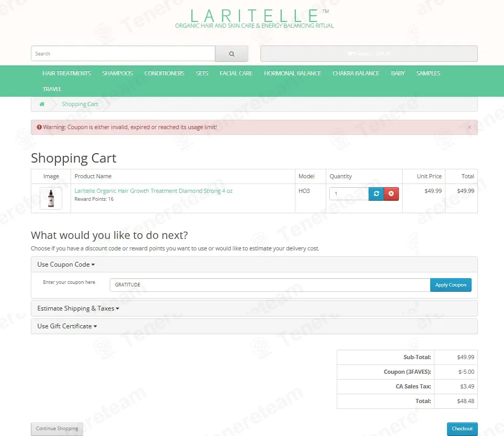Click the $48.48 total value

coord(466,401)
